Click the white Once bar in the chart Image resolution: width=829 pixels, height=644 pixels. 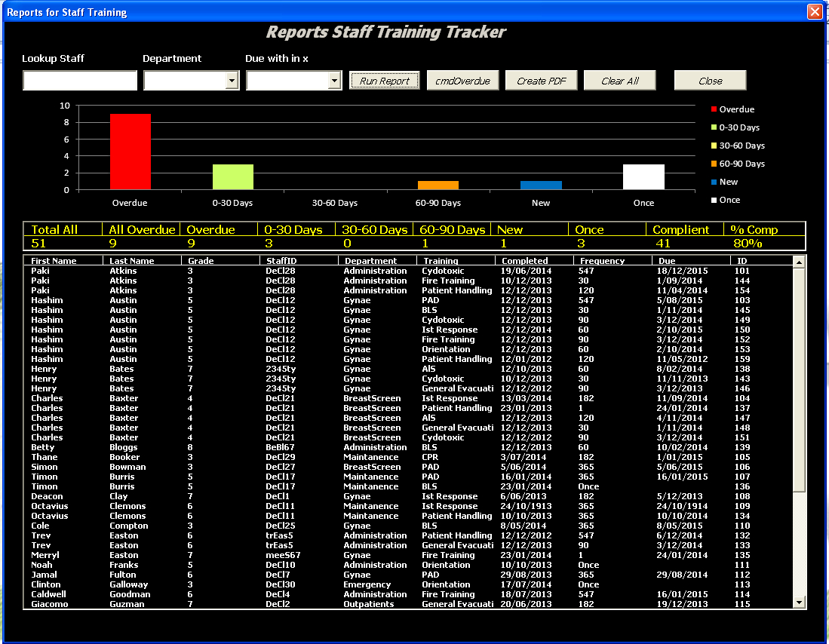(x=643, y=176)
